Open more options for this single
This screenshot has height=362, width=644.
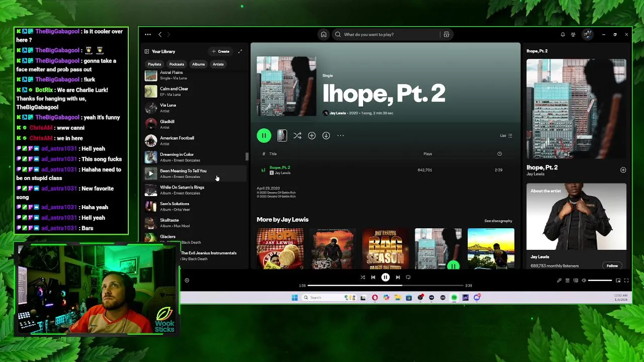point(341,135)
